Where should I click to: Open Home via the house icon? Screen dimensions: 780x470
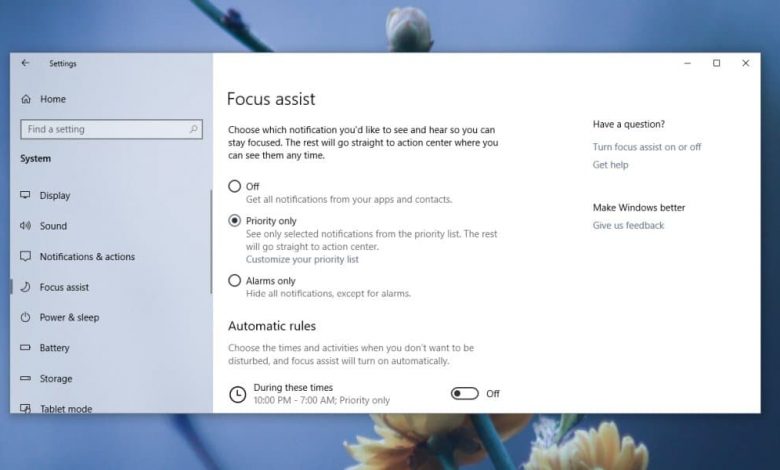(x=26, y=99)
